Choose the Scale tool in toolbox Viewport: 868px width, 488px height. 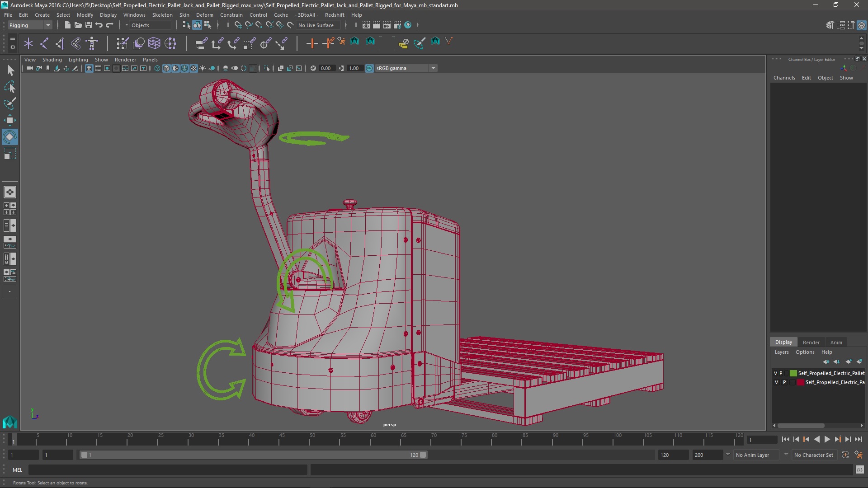[x=10, y=154]
